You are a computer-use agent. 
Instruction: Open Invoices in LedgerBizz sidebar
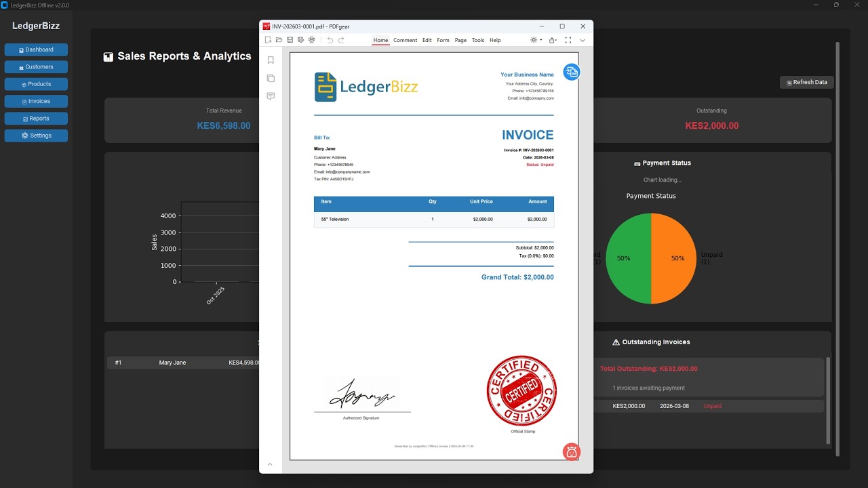(36, 101)
